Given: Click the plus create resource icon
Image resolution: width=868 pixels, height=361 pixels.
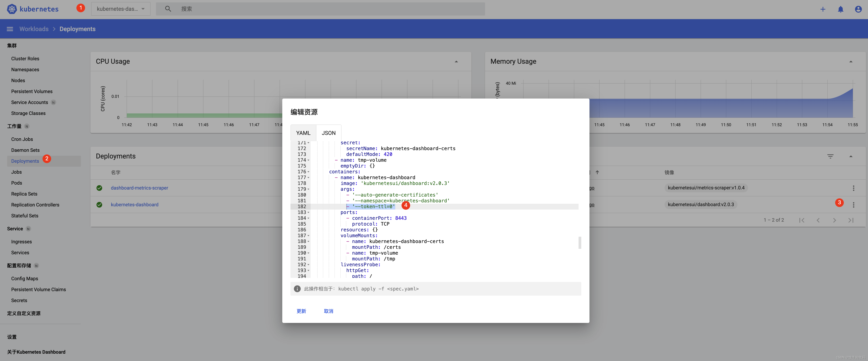Looking at the screenshot, I should pos(822,9).
